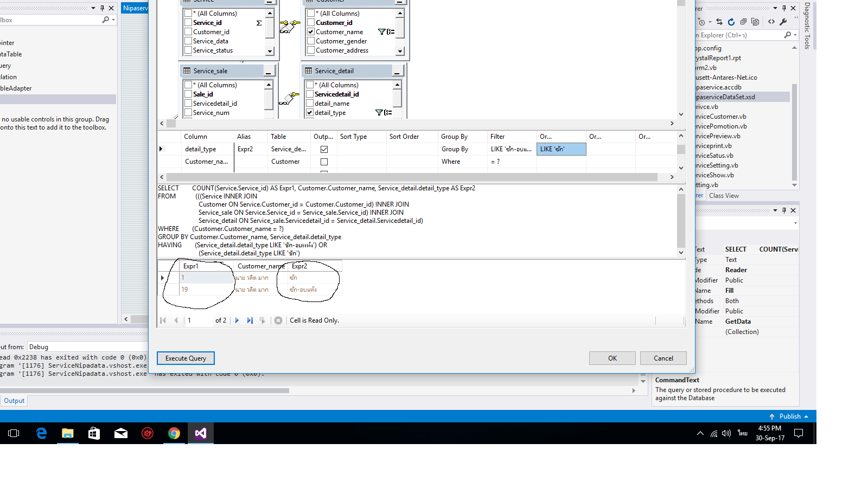The height and width of the screenshot is (488, 868).
Task: Collapse the Service_detail table window
Action: click(x=397, y=71)
